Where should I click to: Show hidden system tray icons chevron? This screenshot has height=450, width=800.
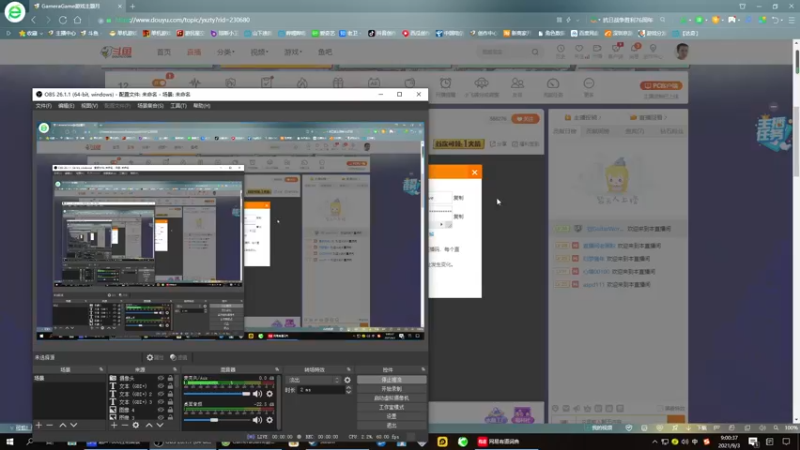pos(655,442)
